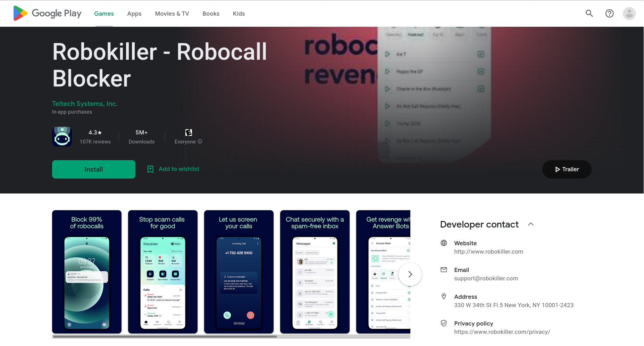Open Teltech Systems, Inc. developer page
Screen dimensions: 644x346
85,104
